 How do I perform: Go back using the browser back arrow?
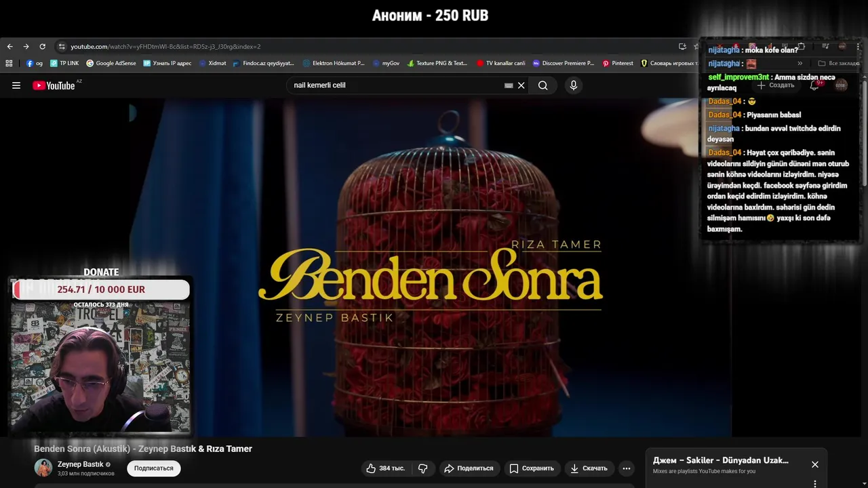(x=9, y=47)
